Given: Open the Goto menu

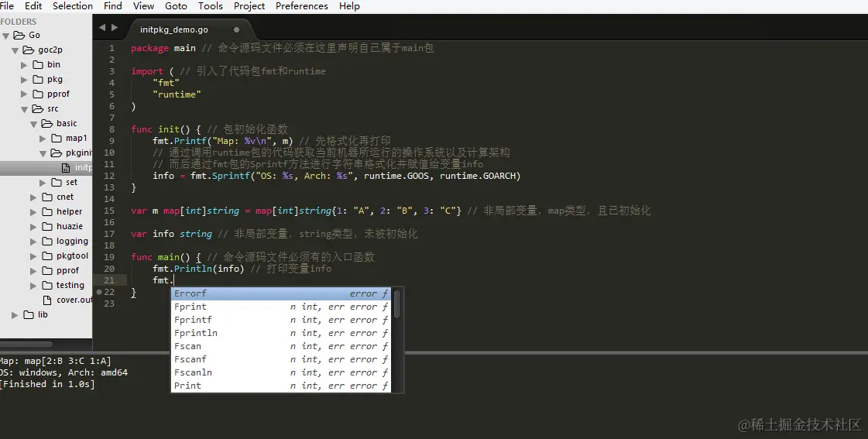Looking at the screenshot, I should [x=176, y=6].
